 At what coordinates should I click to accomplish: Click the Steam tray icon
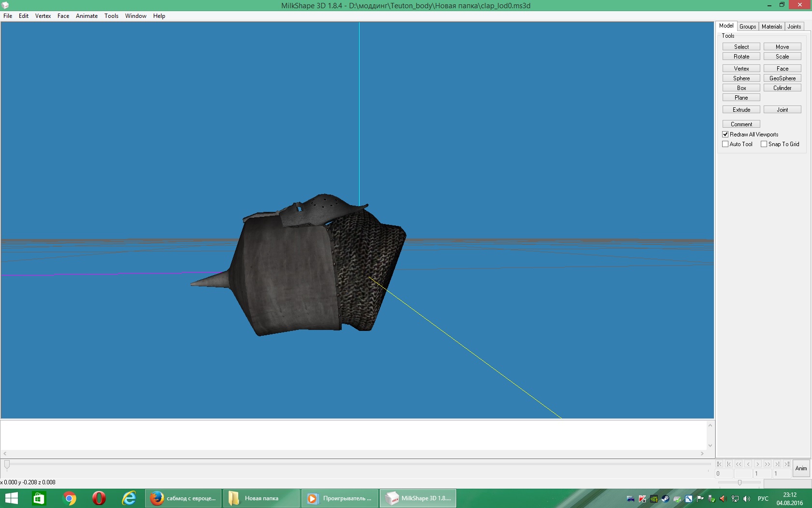pos(665,499)
